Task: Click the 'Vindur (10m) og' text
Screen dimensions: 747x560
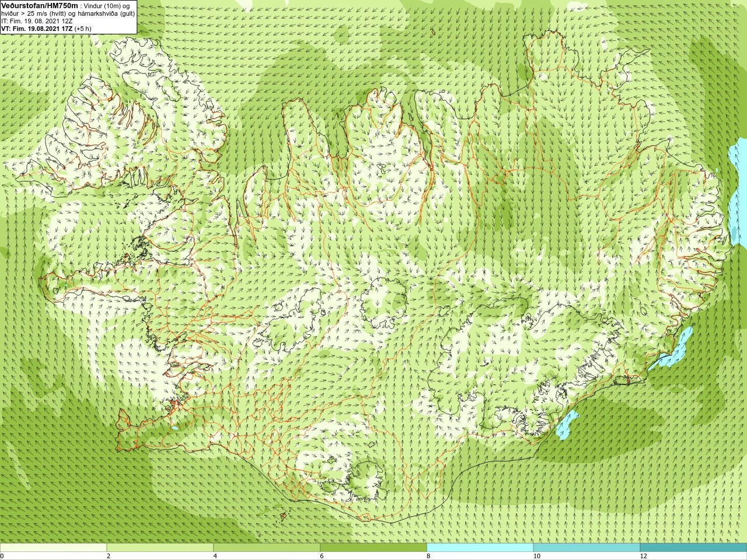Action: point(107,6)
